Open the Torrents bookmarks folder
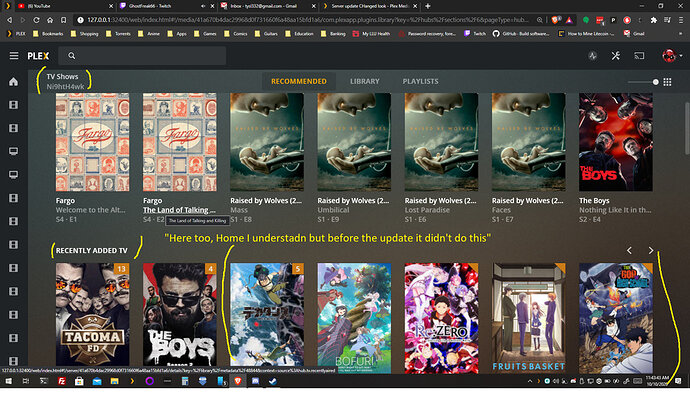Image resolution: width=690 pixels, height=416 pixels. (118, 33)
